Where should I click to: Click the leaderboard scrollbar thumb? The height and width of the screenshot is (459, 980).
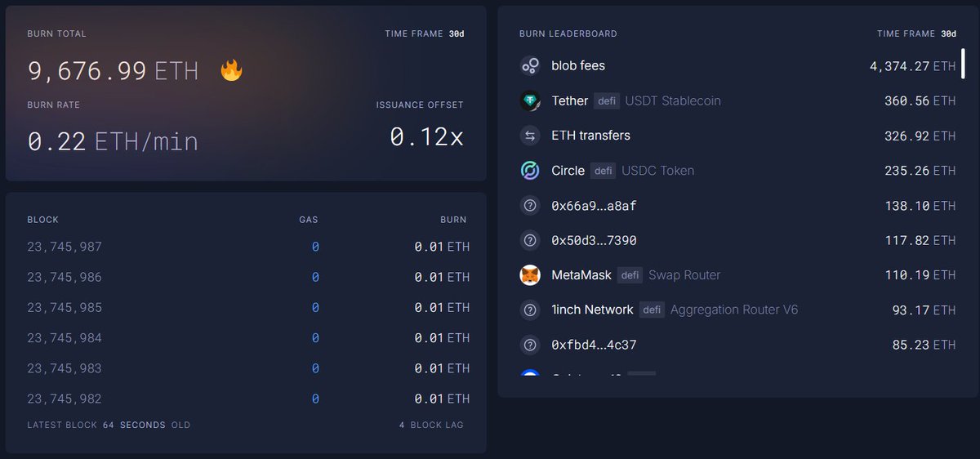pyautogui.click(x=963, y=64)
